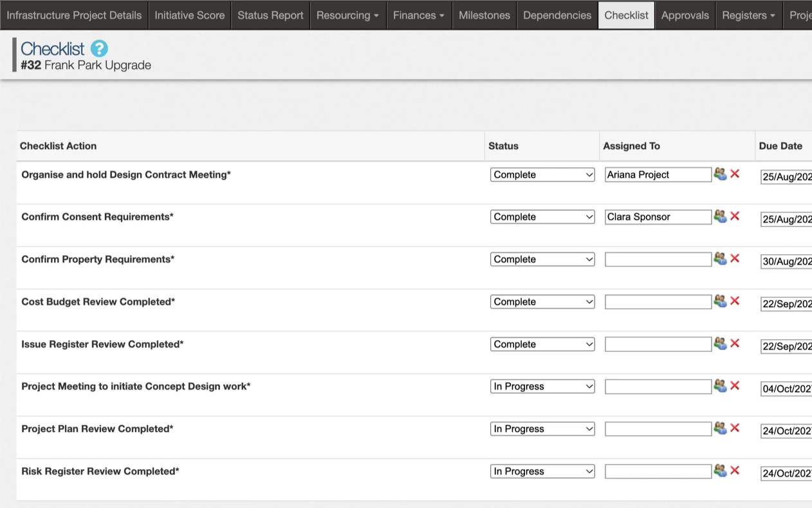Viewport: 812px width, 508px height.
Task: Open user picker for Project Plan Review Completed
Action: point(720,429)
